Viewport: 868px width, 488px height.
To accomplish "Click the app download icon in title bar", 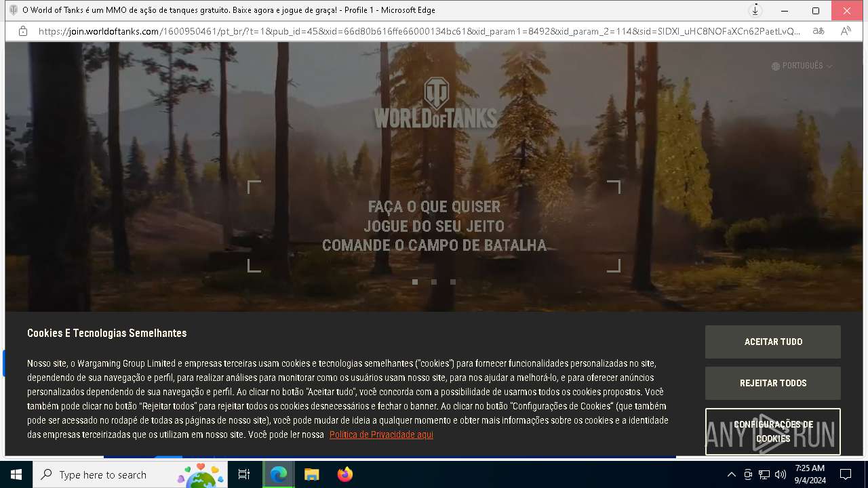I will (755, 10).
